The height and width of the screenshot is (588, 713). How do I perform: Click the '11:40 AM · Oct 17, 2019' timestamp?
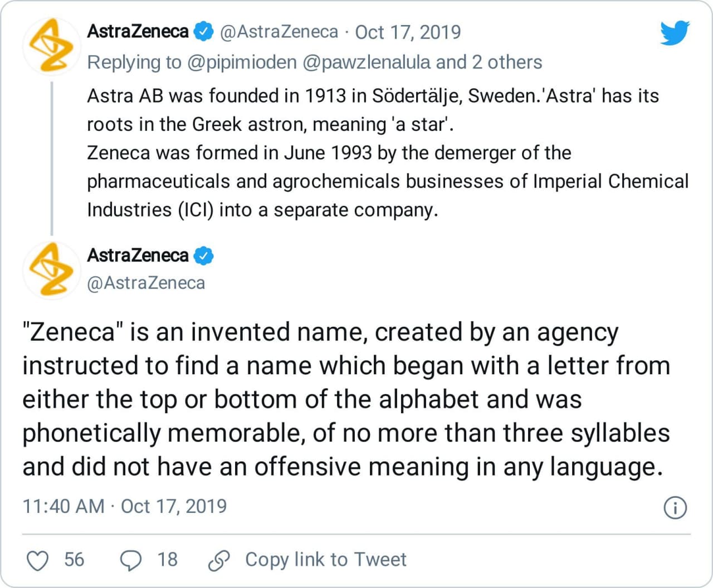pos(125,506)
